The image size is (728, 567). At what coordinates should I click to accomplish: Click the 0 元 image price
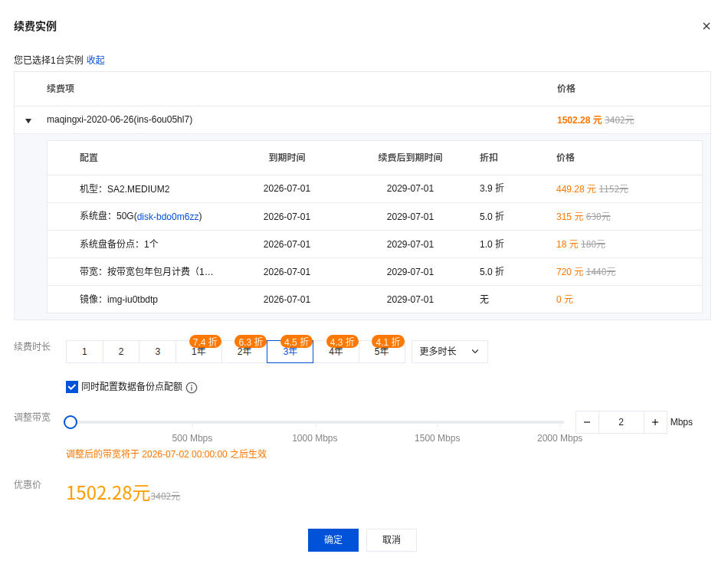(x=565, y=300)
